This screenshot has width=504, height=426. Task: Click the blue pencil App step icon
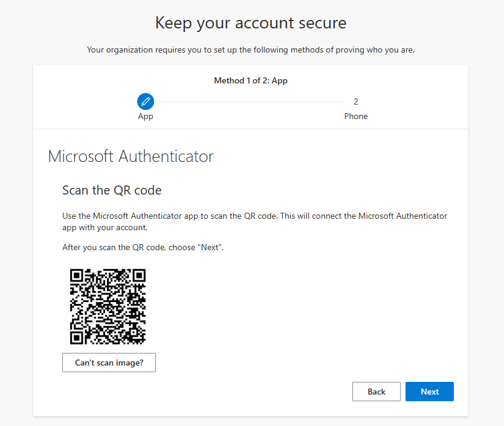[145, 102]
